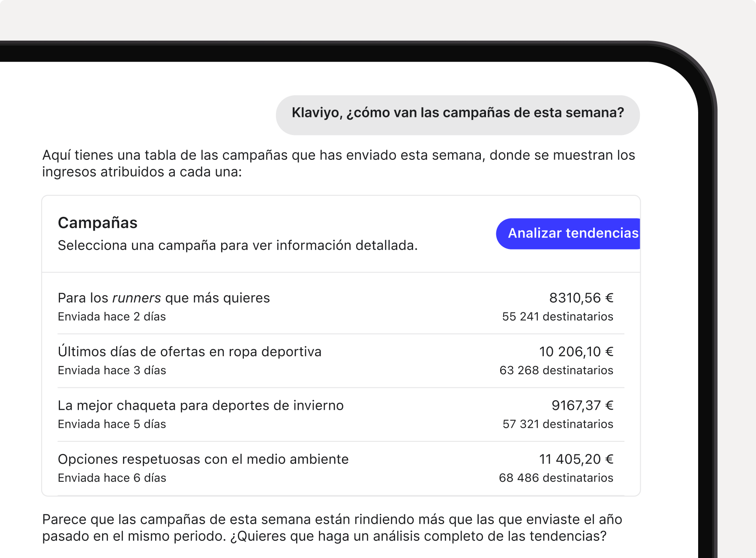
Task: Click "68 486 destinatarios" recipient count
Action: coord(556,478)
